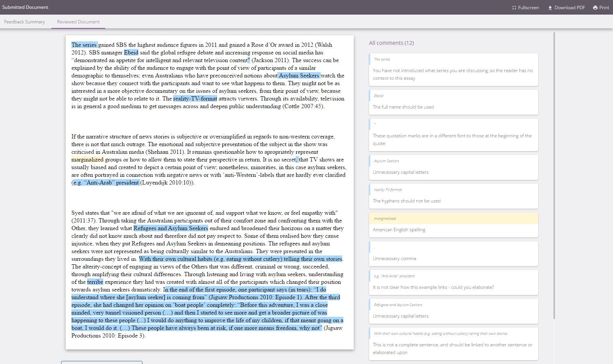Image resolution: width=613 pixels, height=364 pixels.
Task: Click the highlighted comma after 'no secret'
Action: point(297,160)
